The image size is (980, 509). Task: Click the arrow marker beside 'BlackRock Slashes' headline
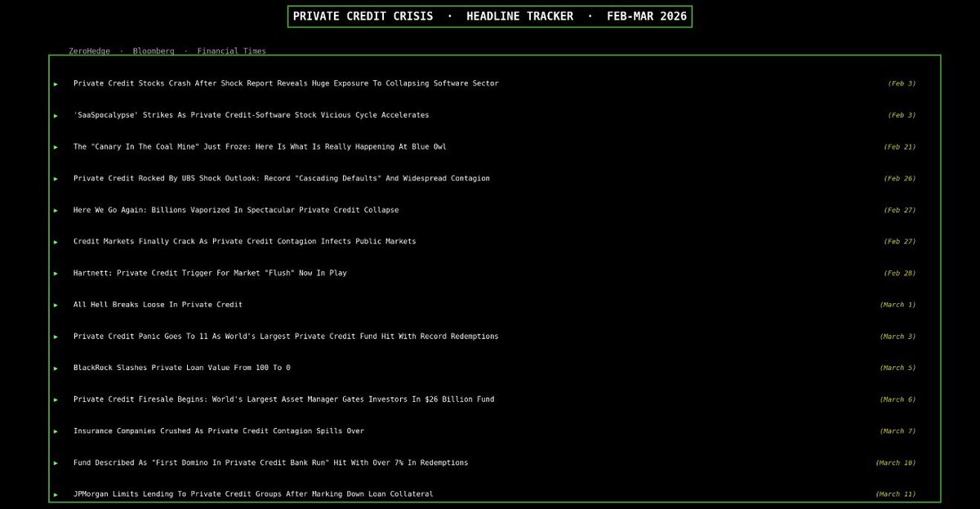click(56, 368)
